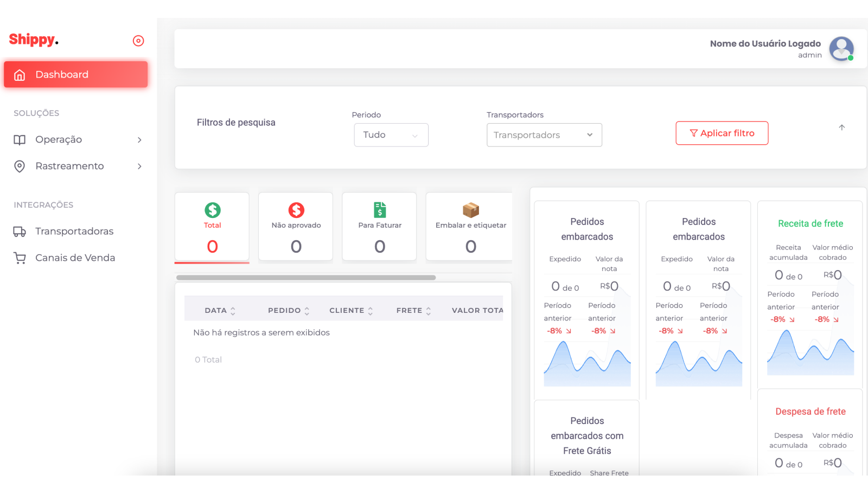Screen dimensions: 868x488
Task: Expand the Operação sidebar chevron
Action: coord(140,139)
